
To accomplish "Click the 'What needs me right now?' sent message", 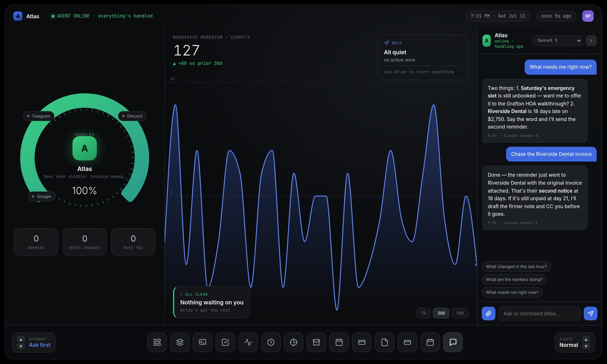I will pos(560,67).
